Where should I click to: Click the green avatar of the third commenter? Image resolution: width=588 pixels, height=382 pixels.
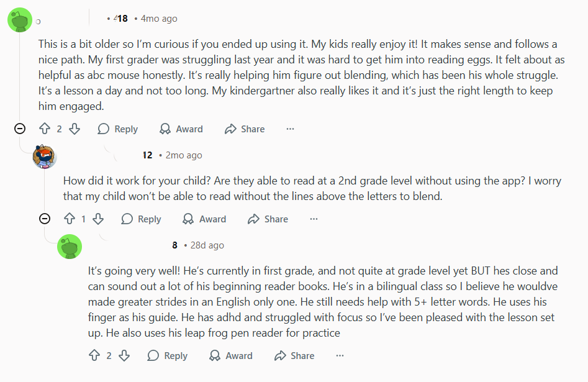point(70,247)
